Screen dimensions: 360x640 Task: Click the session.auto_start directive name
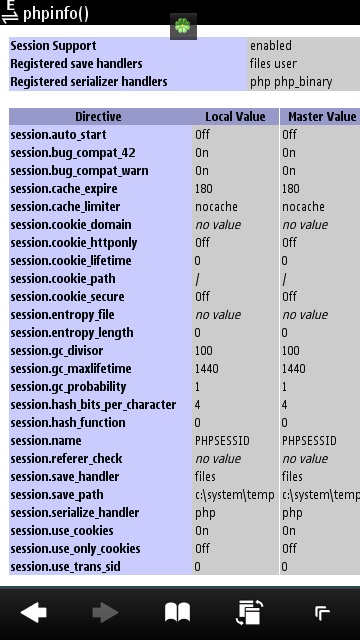pos(58,135)
